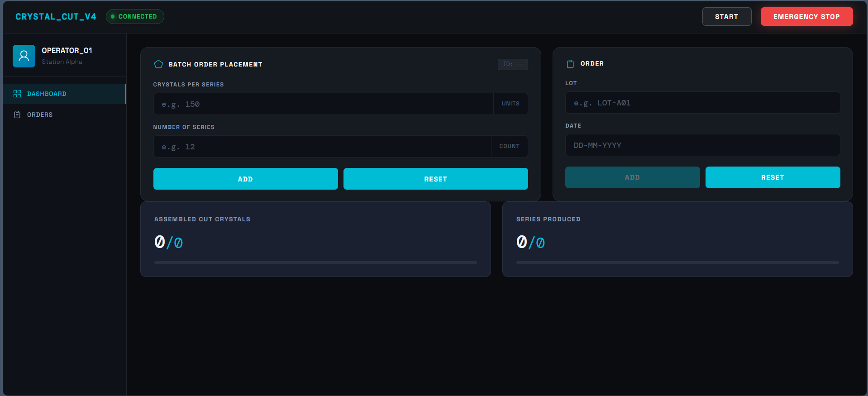Click the COUNT suffix label
The height and width of the screenshot is (396, 868).
coord(510,147)
